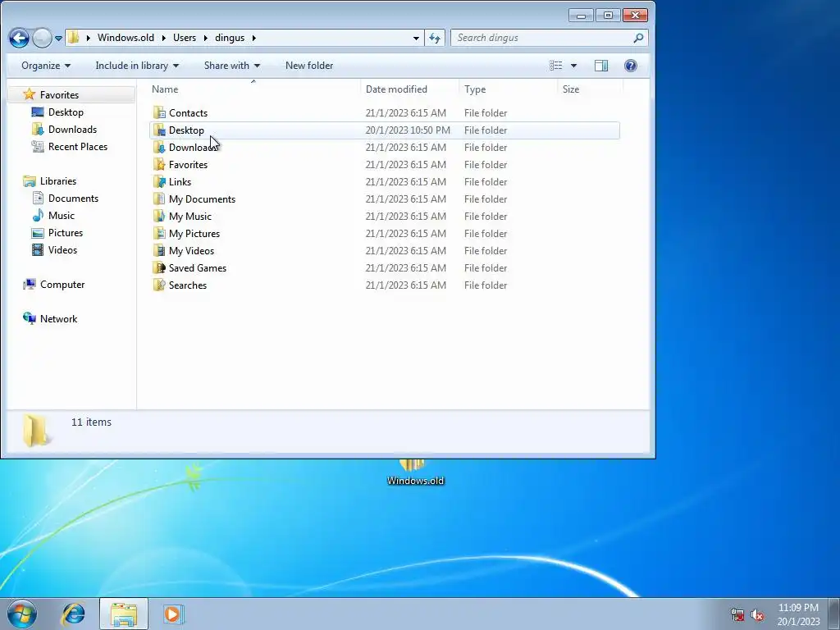Select Network in the navigation pane
Image resolution: width=840 pixels, height=630 pixels.
(x=58, y=319)
